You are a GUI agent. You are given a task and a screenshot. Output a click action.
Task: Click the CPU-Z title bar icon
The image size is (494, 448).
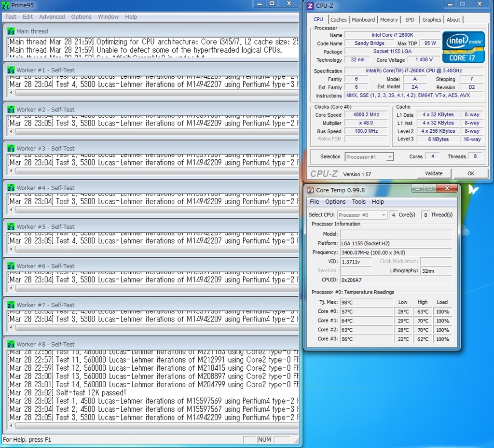[x=310, y=6]
